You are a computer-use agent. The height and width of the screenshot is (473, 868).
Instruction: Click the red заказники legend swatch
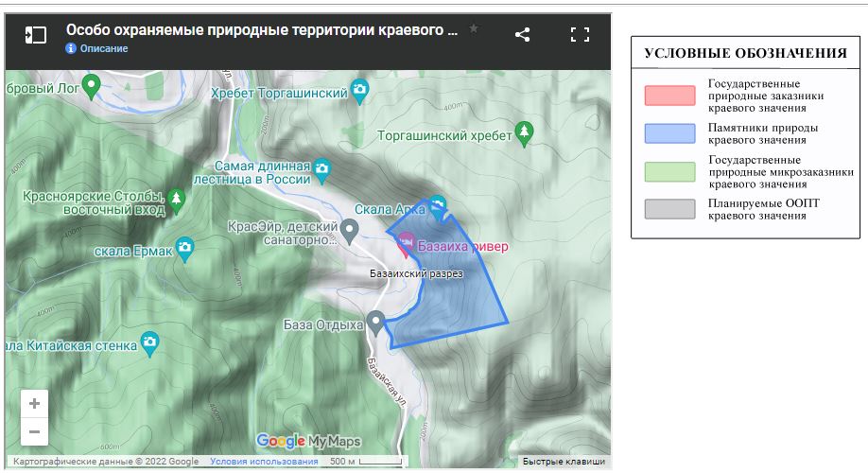tap(669, 96)
